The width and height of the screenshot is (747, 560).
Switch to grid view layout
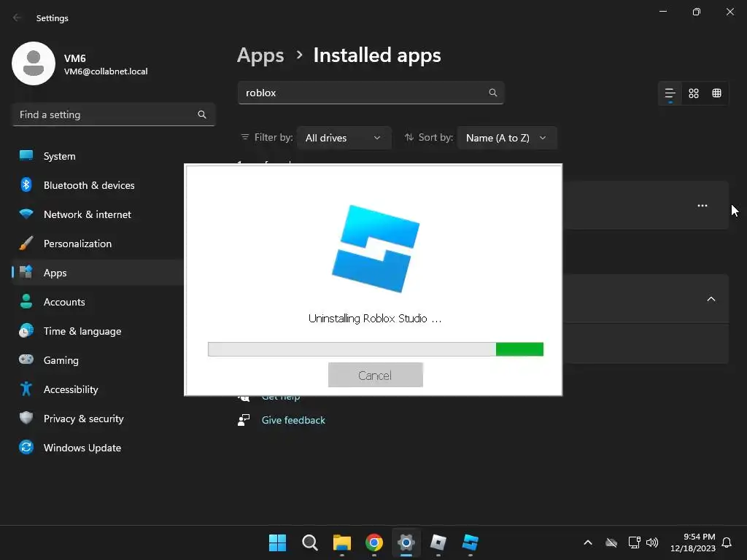tap(694, 93)
